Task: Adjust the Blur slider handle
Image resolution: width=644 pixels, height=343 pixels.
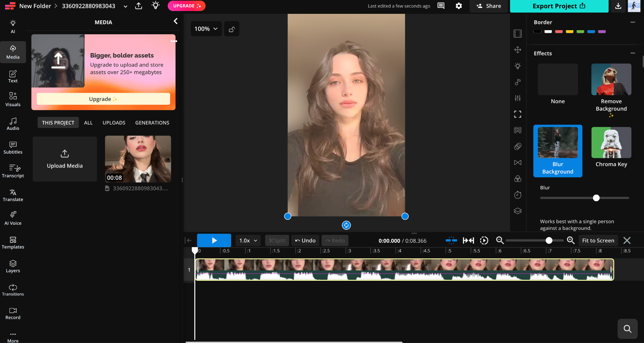Action: [x=596, y=198]
